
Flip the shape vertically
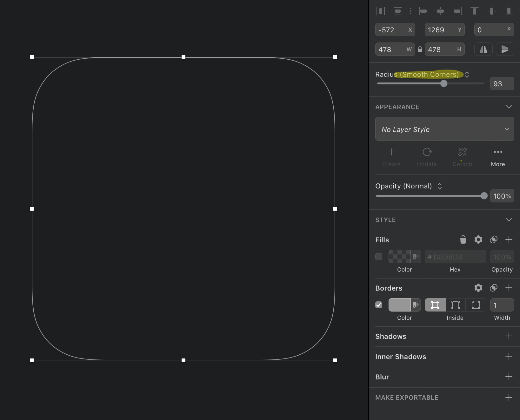pyautogui.click(x=505, y=49)
